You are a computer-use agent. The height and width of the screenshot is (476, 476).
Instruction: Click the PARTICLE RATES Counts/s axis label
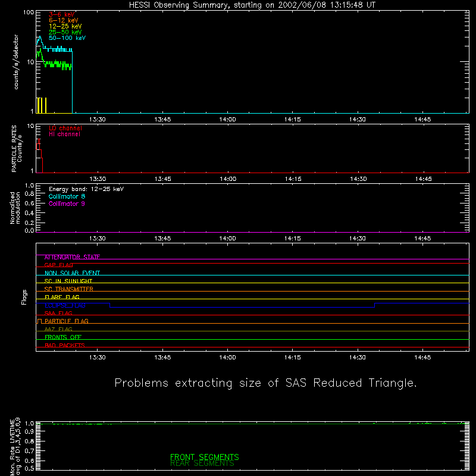[17, 149]
